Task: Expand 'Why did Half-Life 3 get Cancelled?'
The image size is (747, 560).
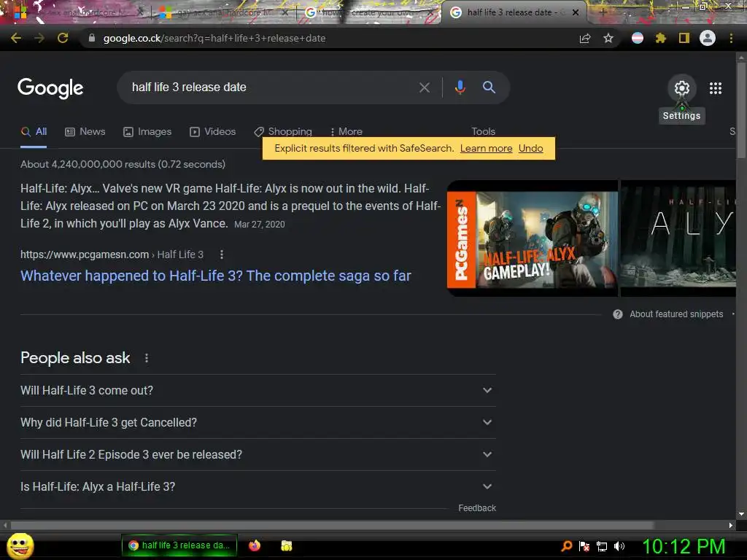Action: [258, 422]
